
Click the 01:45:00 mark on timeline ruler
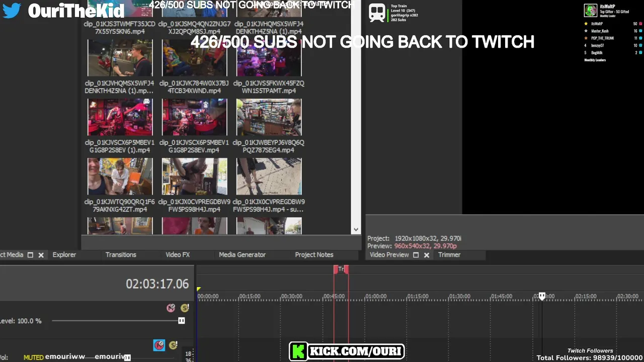pyautogui.click(x=502, y=297)
